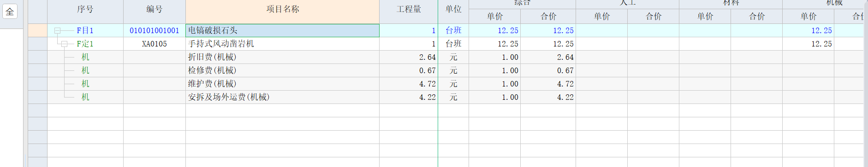868x167 pixels.
Task: Select the 元 unit in 安拆及场外运费 row
Action: (x=453, y=97)
